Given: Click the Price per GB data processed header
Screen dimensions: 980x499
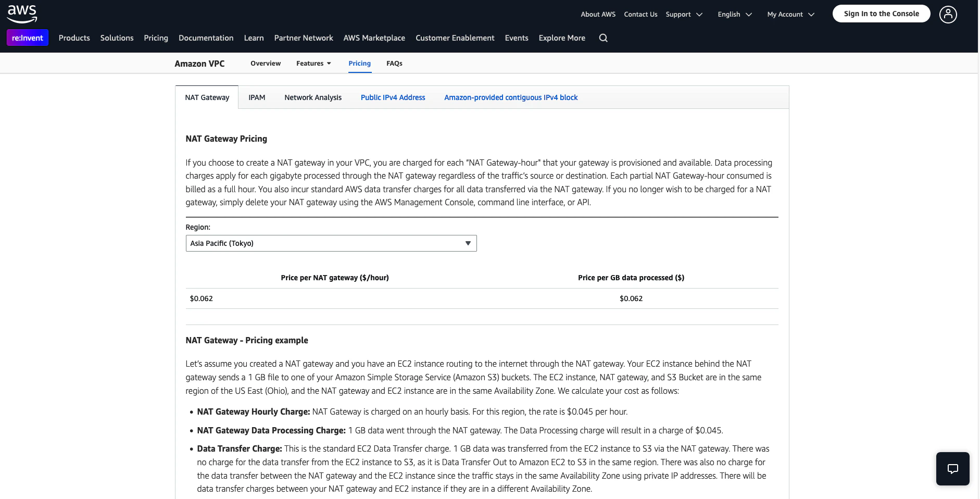Looking at the screenshot, I should click(631, 278).
